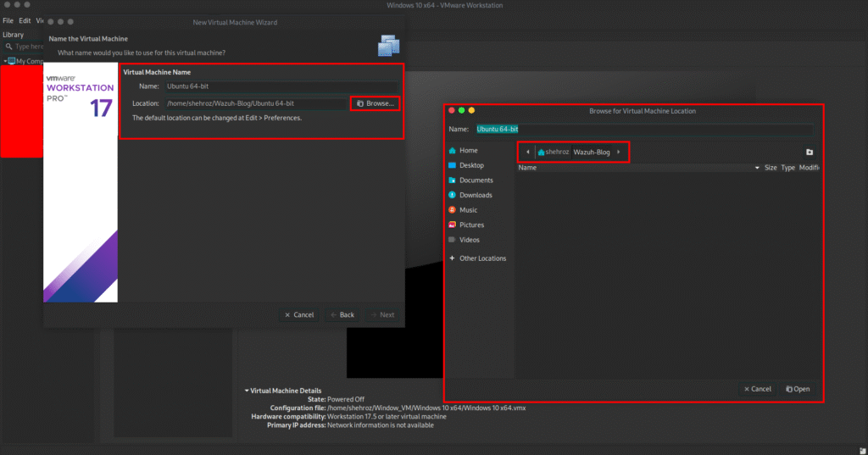Click the path bar back arrow

(527, 153)
